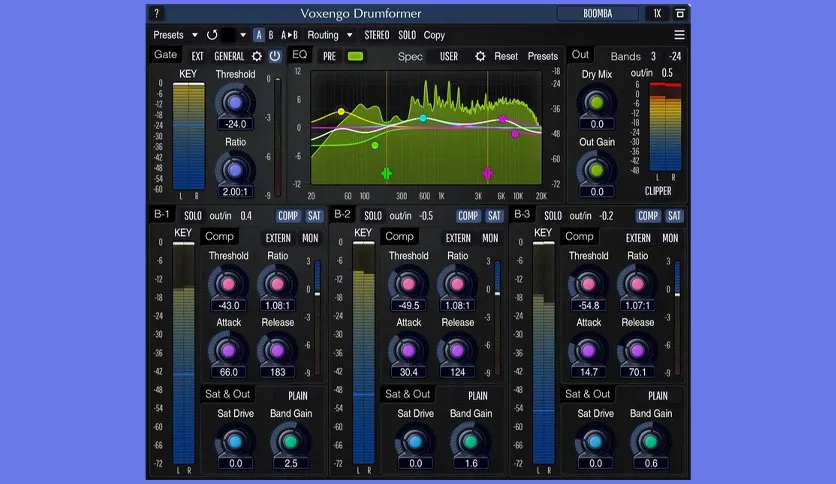This screenshot has width=836, height=484.
Task: Open the USER spectrum mode selector
Action: [449, 56]
